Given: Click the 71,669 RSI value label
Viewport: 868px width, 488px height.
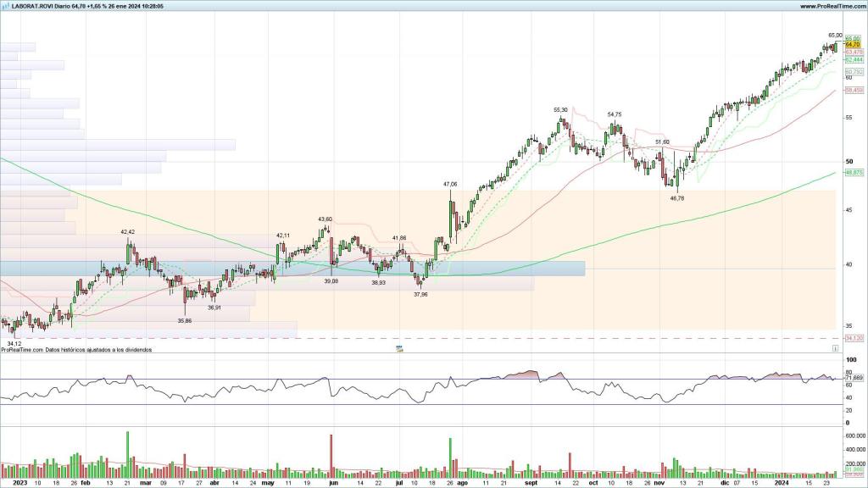Looking at the screenshot, I should [x=854, y=377].
